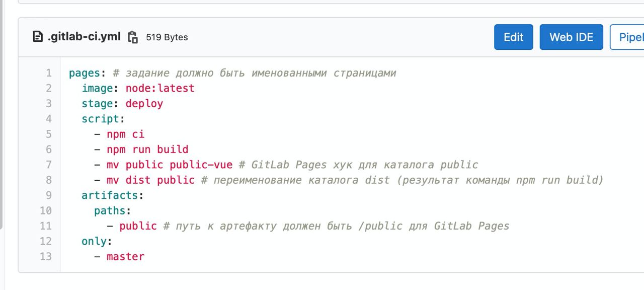
Task: Open the Edit button
Action: [514, 37]
